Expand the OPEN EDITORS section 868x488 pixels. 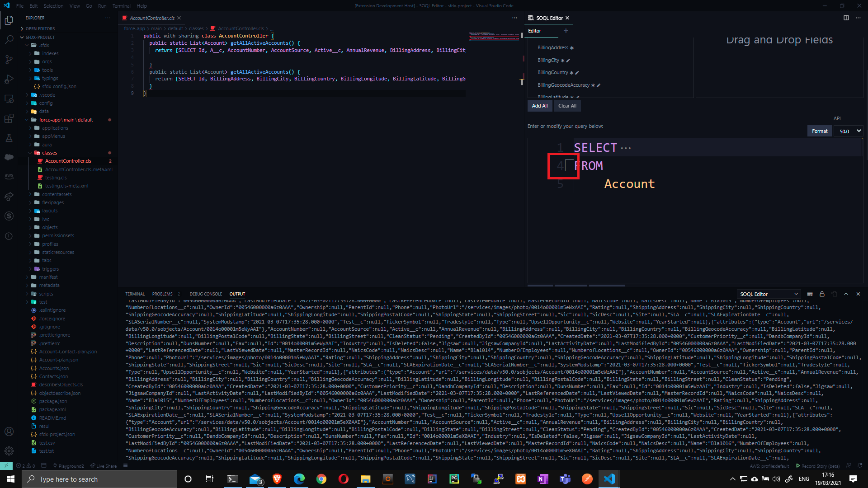[40, 28]
